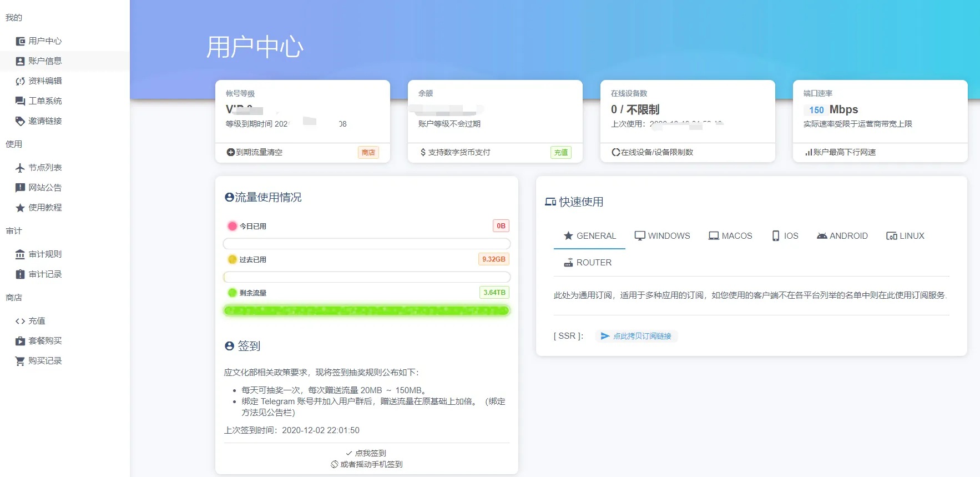The image size is (980, 477).
Task: Switch to the ROUTER tab
Action: point(588,263)
